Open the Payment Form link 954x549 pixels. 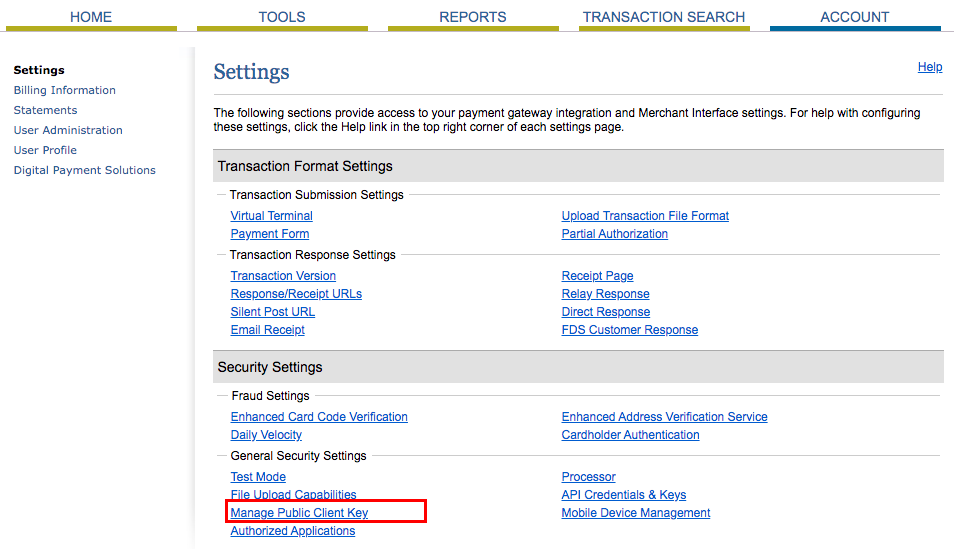[270, 234]
